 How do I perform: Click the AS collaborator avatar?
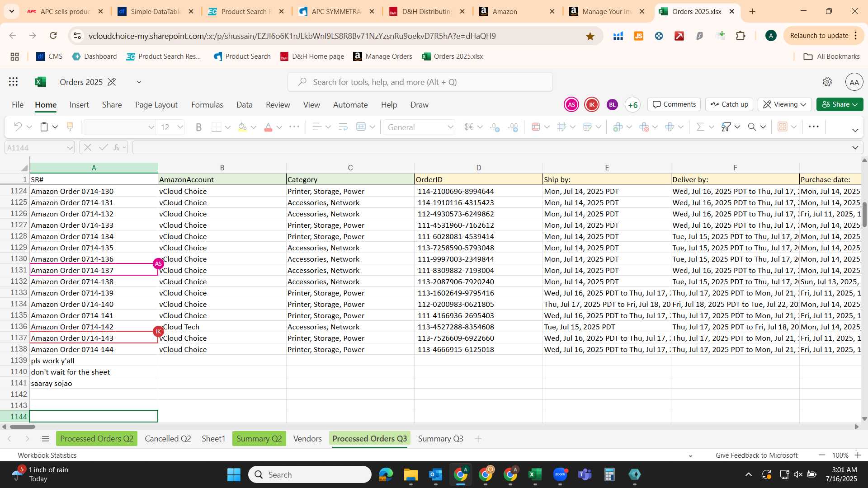tap(571, 104)
